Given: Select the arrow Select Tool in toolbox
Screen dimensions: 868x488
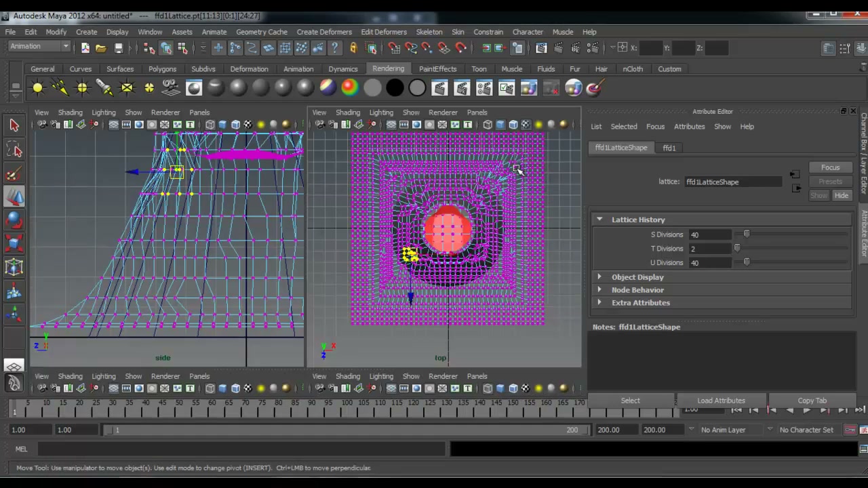Looking at the screenshot, I should pos(14,125).
